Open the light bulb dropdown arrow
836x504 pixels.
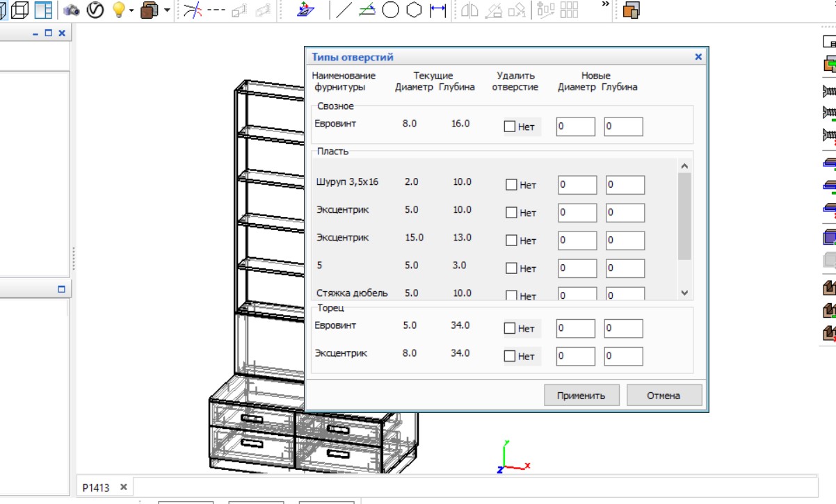[131, 11]
